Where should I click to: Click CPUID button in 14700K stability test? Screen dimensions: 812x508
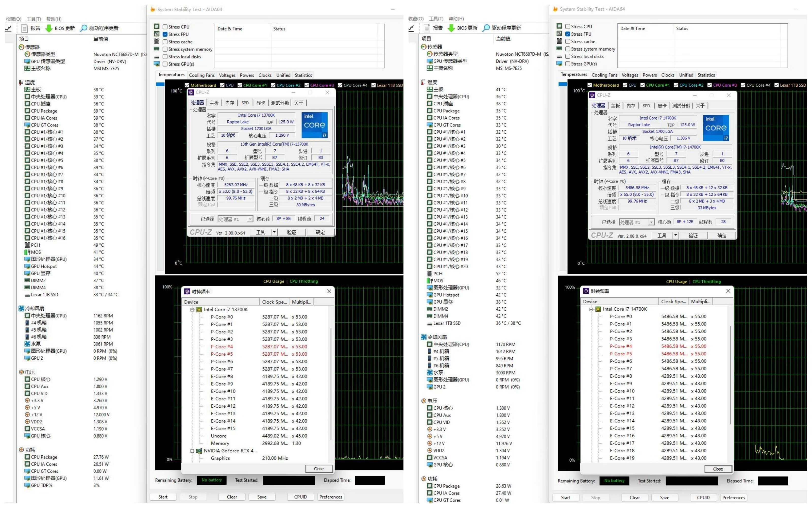(x=703, y=498)
